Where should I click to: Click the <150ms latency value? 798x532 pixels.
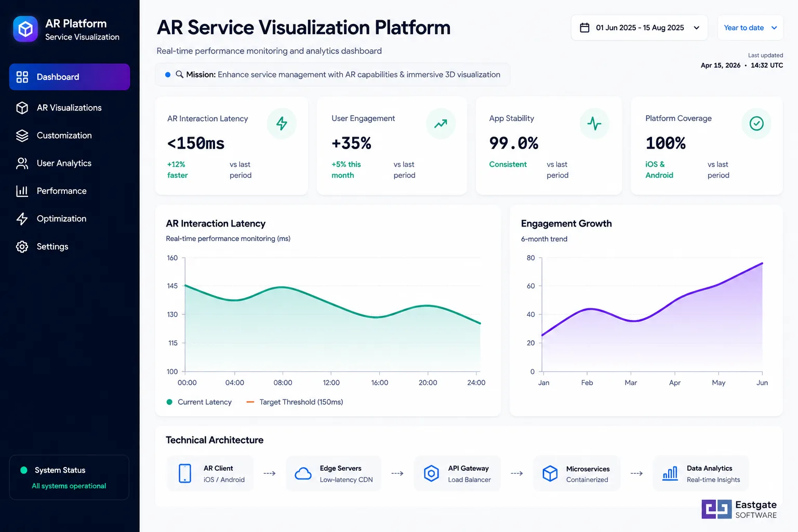pyautogui.click(x=196, y=143)
